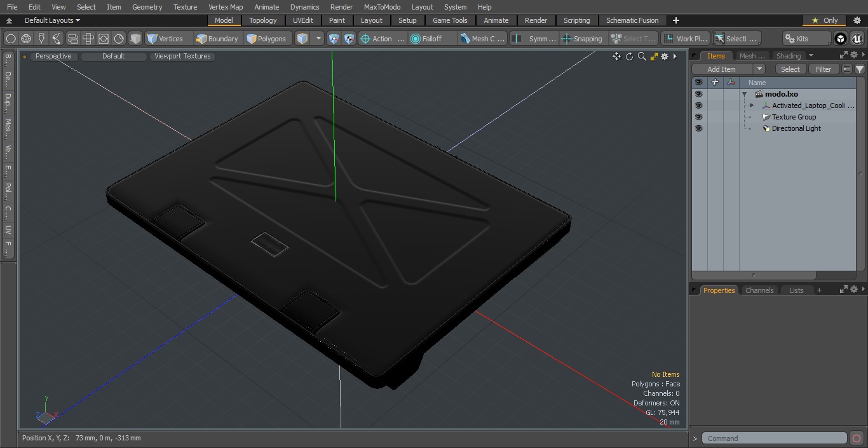Image resolution: width=868 pixels, height=448 pixels.
Task: Toggle the orange viewport lock dot
Action: coord(24,57)
